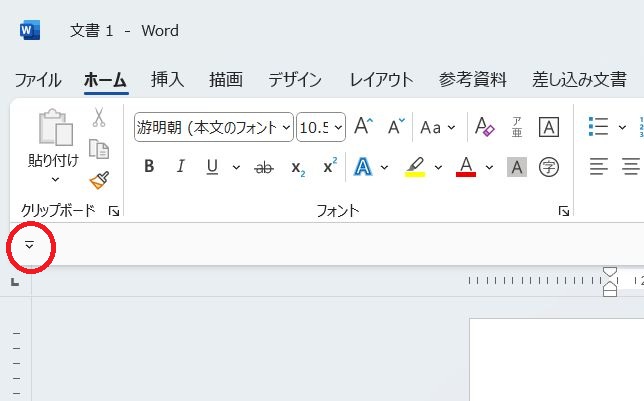Toggle italic formatting I
The image size is (644, 401).
point(180,166)
